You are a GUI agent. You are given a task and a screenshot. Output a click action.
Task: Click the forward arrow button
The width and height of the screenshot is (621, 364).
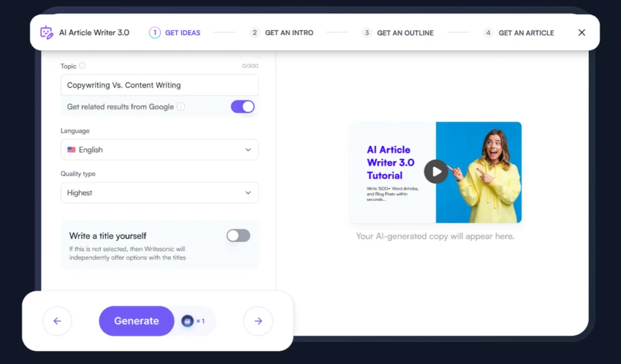[x=258, y=321]
